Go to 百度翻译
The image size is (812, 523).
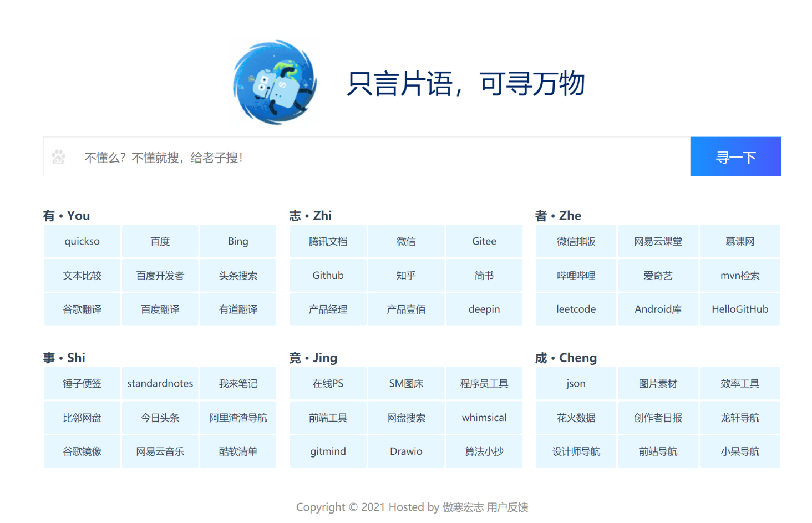coord(160,309)
